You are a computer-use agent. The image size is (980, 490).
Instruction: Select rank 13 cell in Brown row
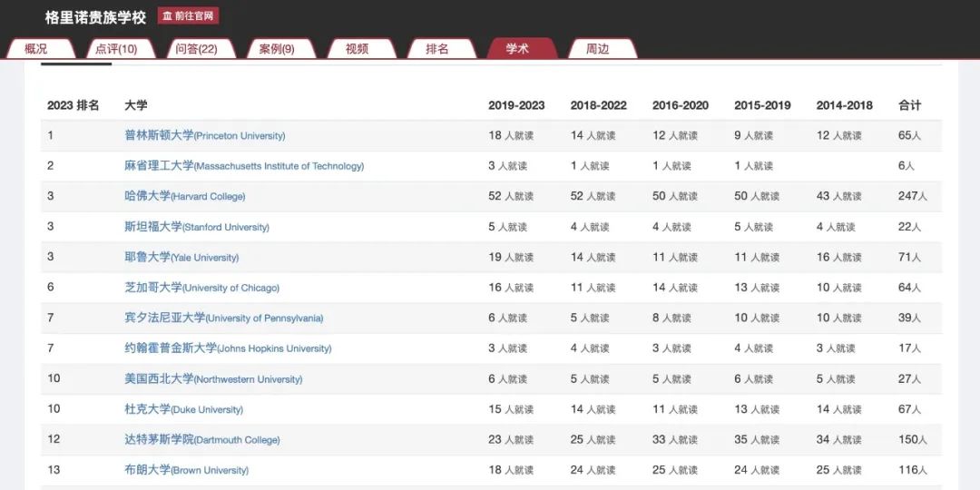(54, 470)
